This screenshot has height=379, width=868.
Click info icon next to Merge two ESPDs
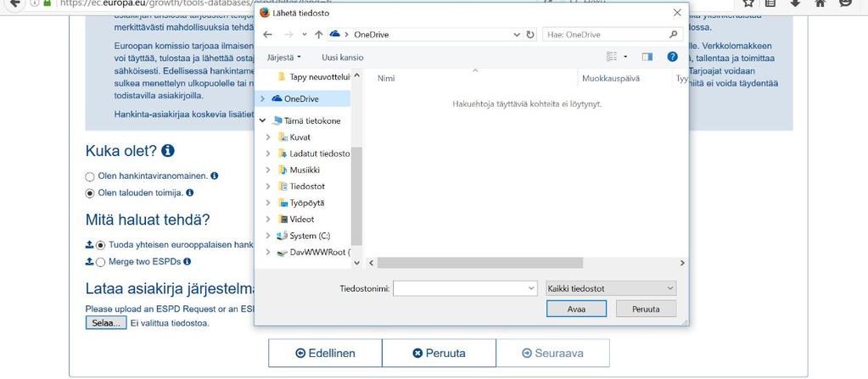(x=188, y=261)
